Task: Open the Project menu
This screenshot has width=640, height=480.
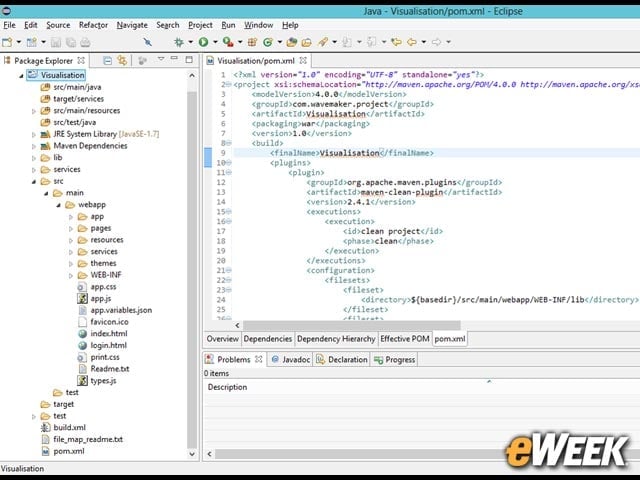Action: pyautogui.click(x=200, y=25)
